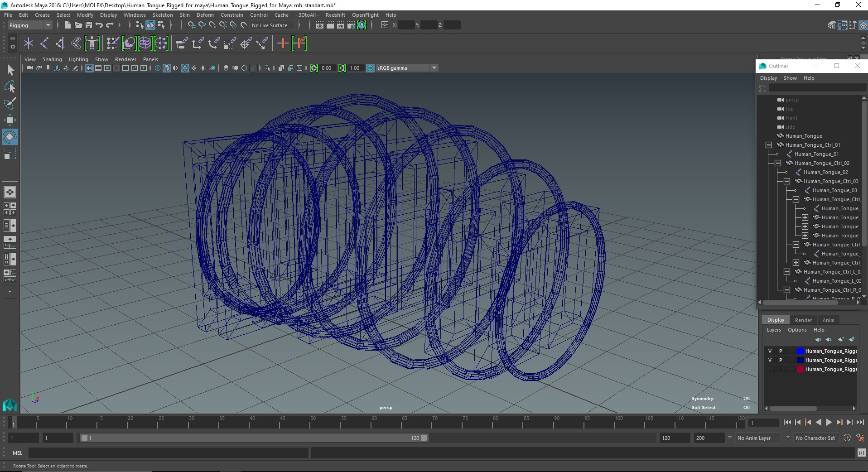Click playback end time field showing 120
The width and height of the screenshot is (868, 472).
click(x=674, y=438)
